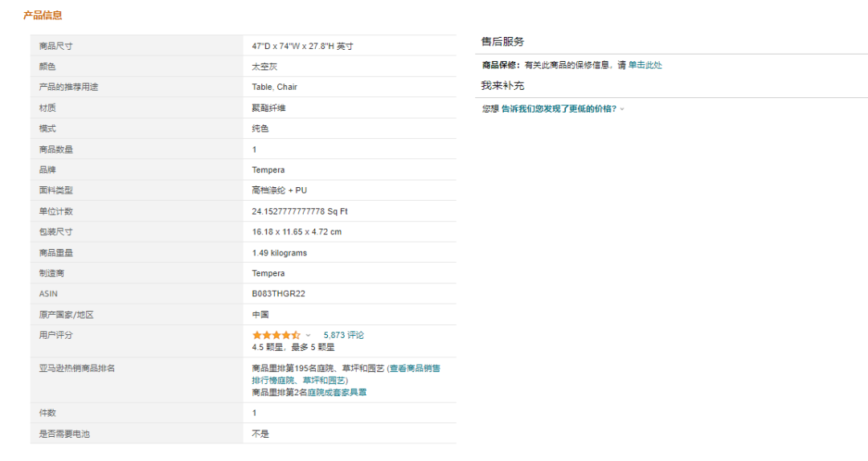Select the 商品尺寸 row label
The width and height of the screenshot is (868, 461).
pyautogui.click(x=55, y=46)
